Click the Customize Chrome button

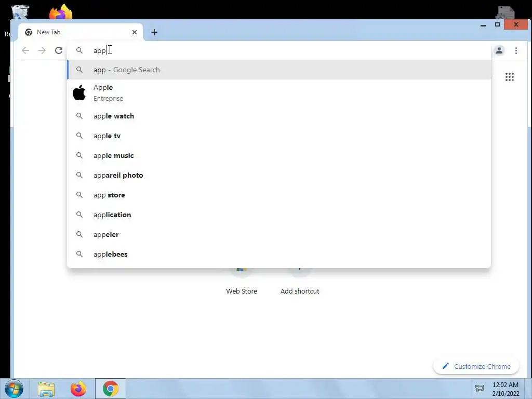click(x=476, y=366)
